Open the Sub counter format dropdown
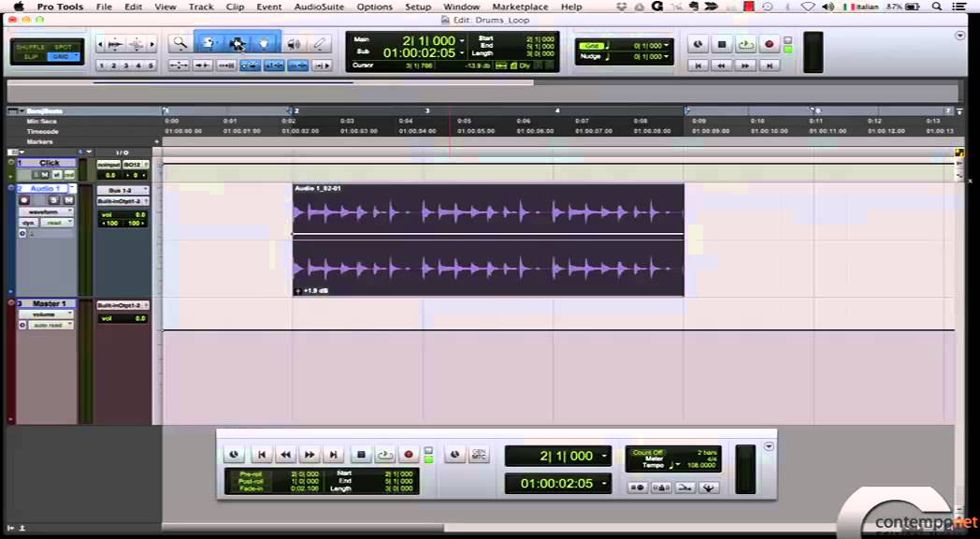The height and width of the screenshot is (539, 980). tap(462, 53)
